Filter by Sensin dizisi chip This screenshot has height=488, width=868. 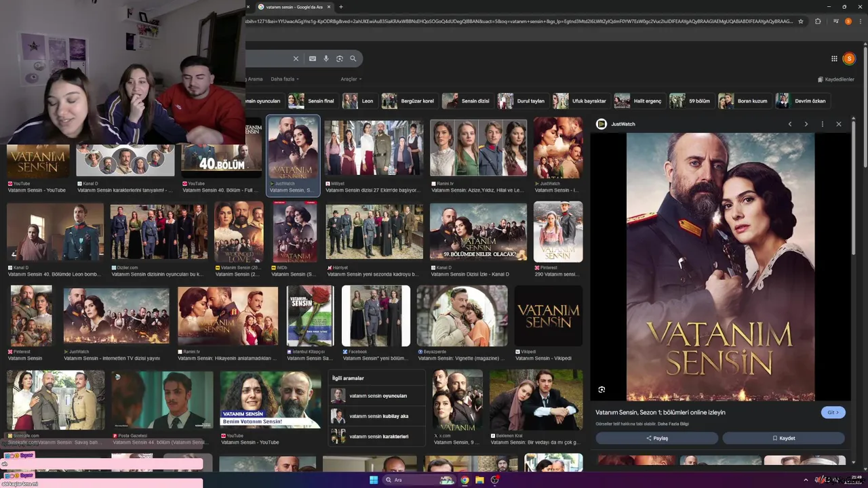[467, 101]
